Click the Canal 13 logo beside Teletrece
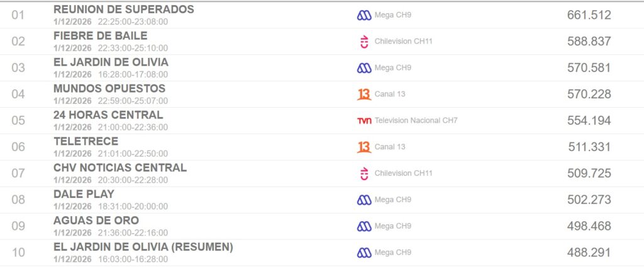 364,147
